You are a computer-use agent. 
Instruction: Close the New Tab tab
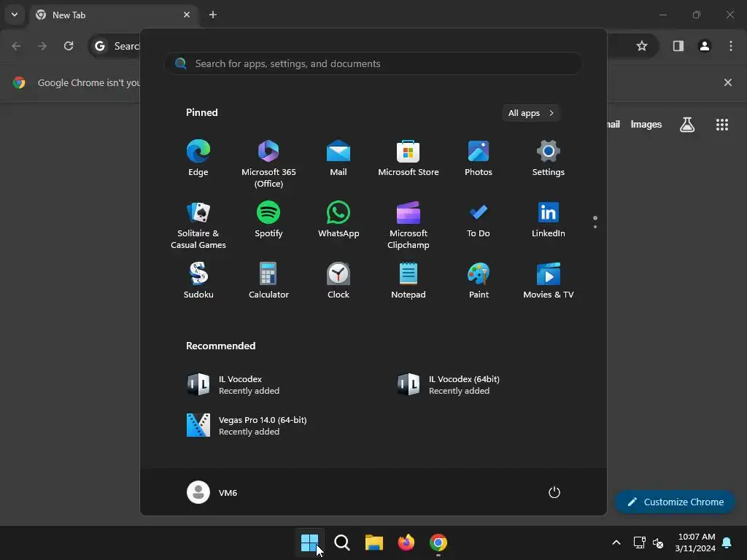point(187,15)
